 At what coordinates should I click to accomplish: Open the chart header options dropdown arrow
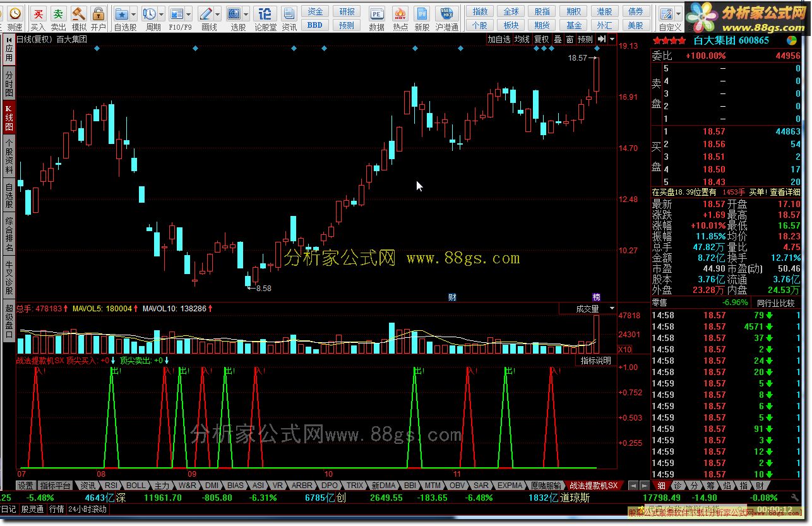tap(611, 39)
